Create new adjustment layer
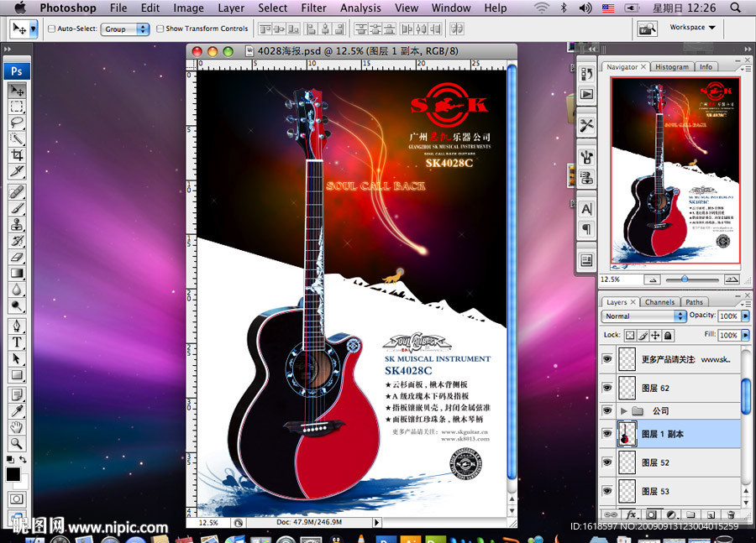The image size is (756, 543). tap(671, 514)
